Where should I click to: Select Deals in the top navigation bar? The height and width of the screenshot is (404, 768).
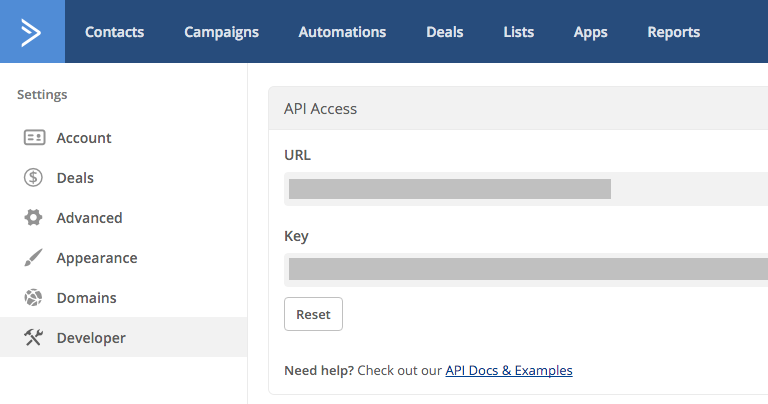pos(444,32)
